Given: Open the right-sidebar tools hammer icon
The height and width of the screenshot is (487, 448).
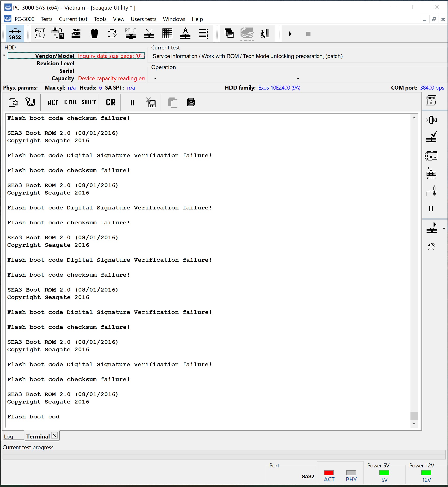Looking at the screenshot, I should point(431,246).
